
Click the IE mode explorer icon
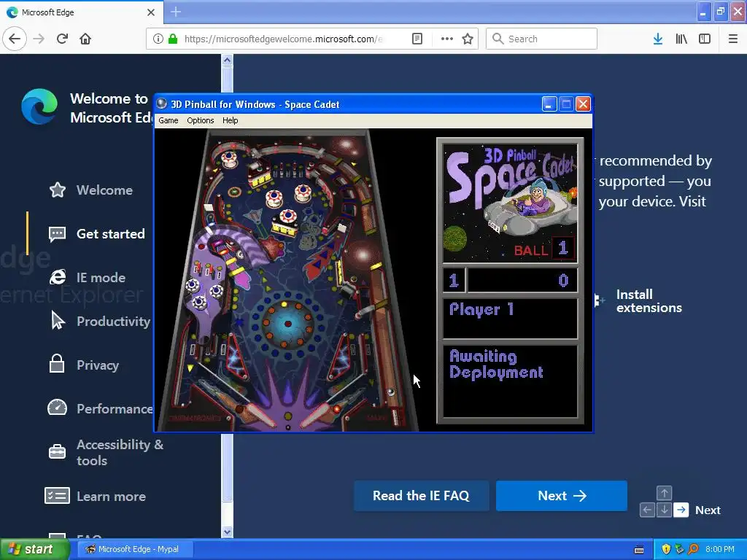point(57,277)
